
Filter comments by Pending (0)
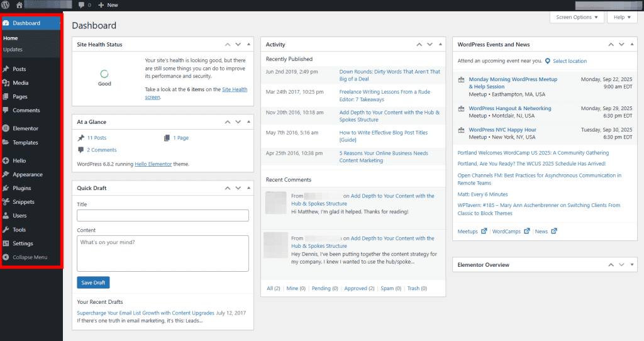tap(325, 288)
